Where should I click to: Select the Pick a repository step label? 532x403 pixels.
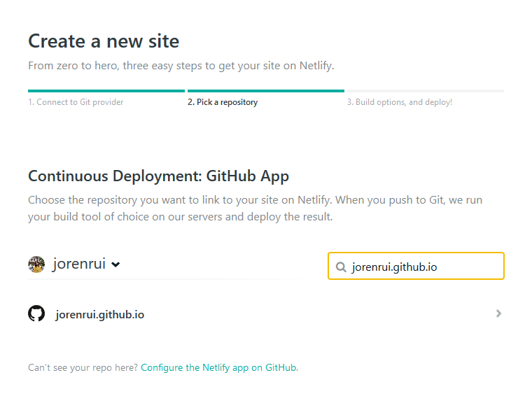click(223, 102)
